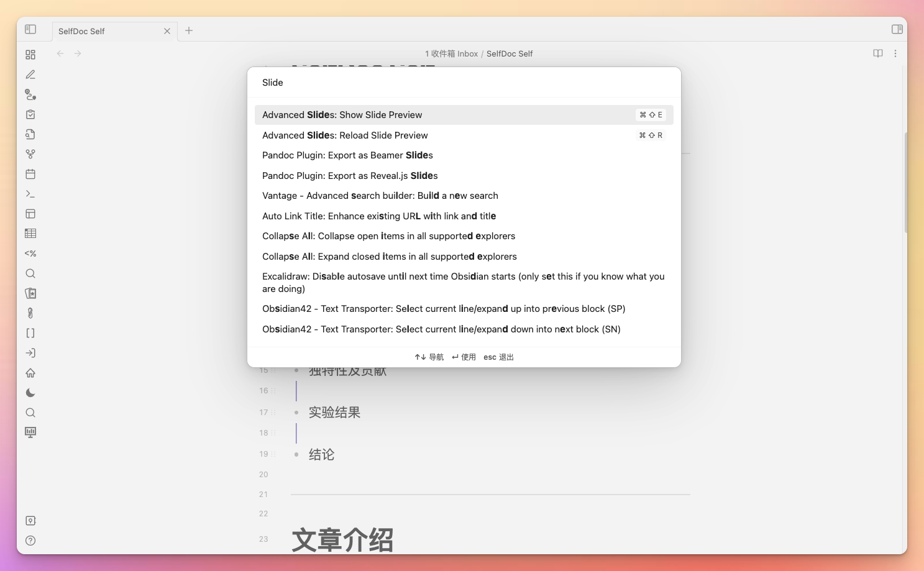Open the terminal icon in the sidebar

30,193
